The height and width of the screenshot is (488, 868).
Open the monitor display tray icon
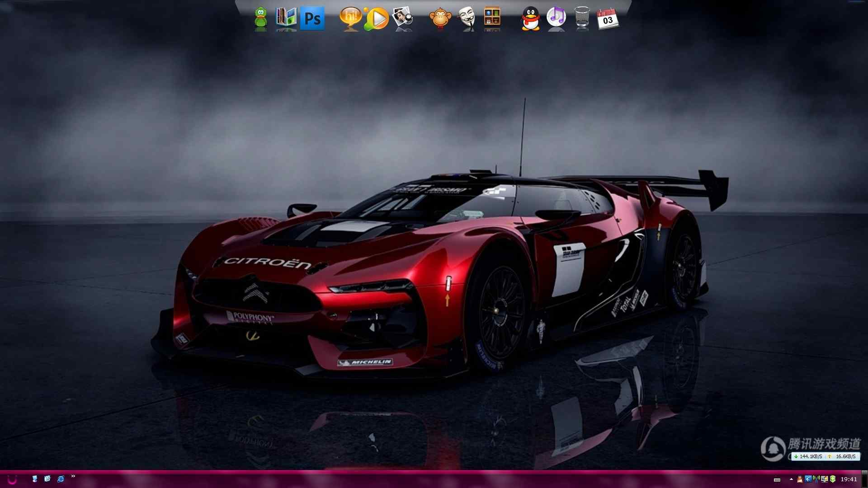click(x=825, y=479)
